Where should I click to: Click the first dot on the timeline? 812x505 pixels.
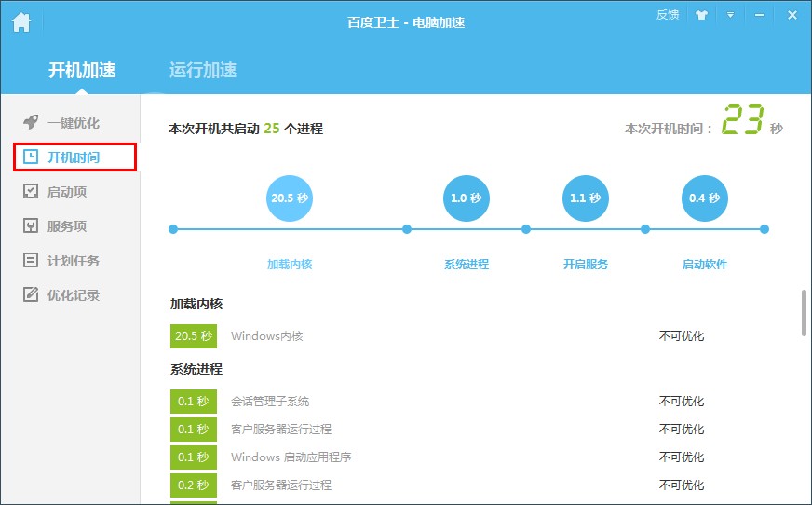click(x=173, y=229)
